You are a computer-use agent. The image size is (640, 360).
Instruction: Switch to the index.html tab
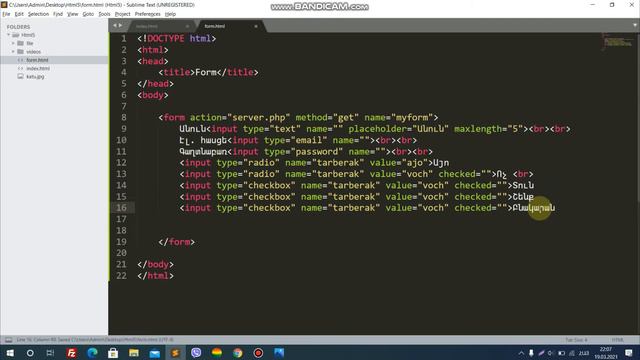coord(147,26)
